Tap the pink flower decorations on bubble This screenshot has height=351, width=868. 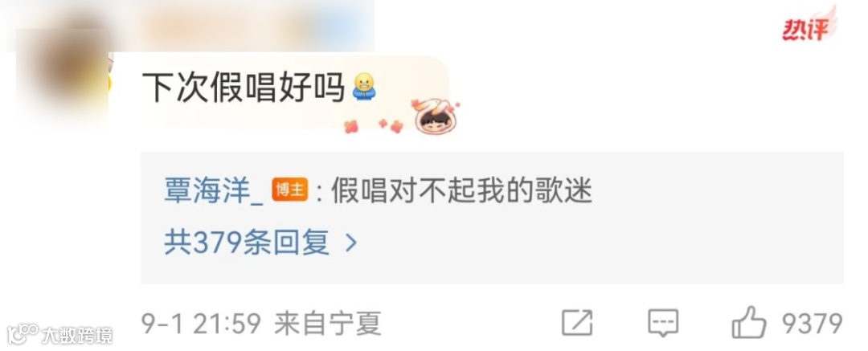point(374,126)
